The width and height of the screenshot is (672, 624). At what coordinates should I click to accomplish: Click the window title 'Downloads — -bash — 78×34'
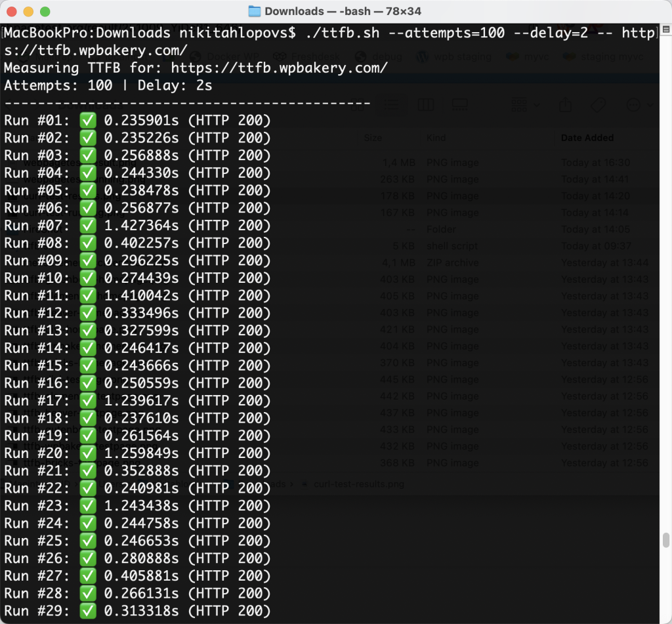(343, 11)
